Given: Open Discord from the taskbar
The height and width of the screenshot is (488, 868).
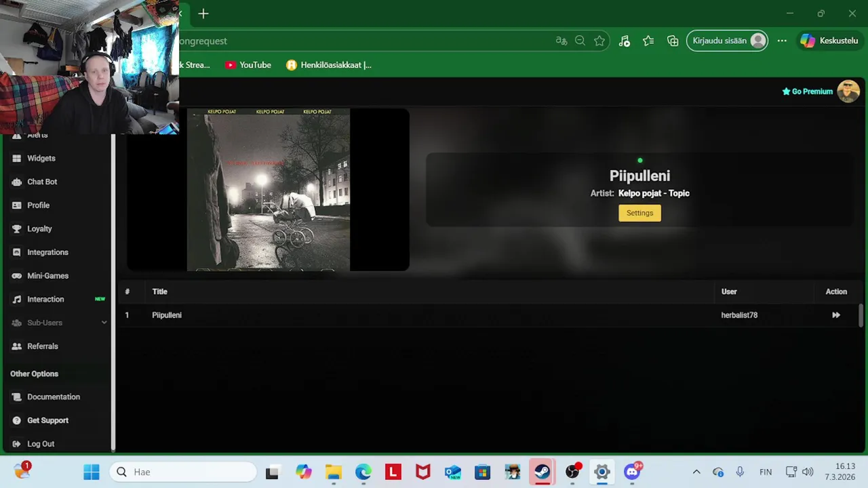Looking at the screenshot, I should 633,472.
